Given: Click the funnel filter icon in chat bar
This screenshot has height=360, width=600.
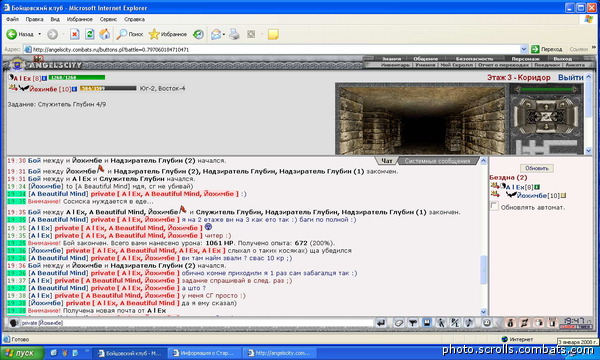Looking at the screenshot, I should pyautogui.click(x=412, y=323).
